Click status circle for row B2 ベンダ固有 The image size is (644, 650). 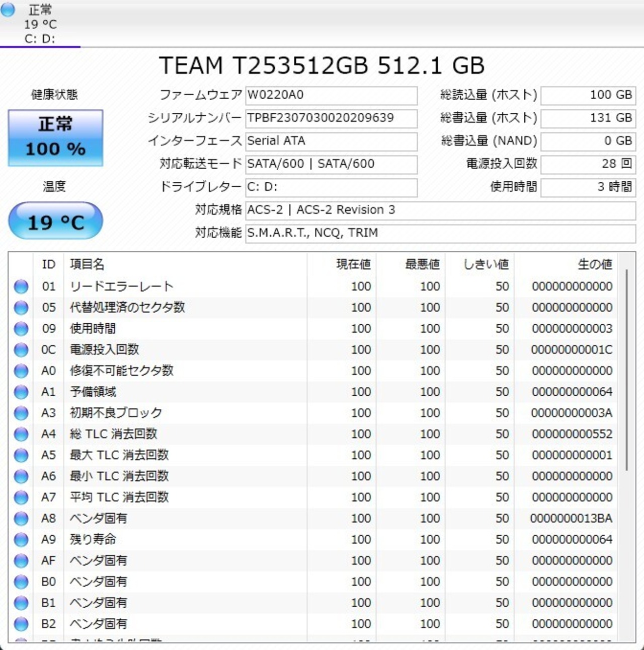click(21, 624)
